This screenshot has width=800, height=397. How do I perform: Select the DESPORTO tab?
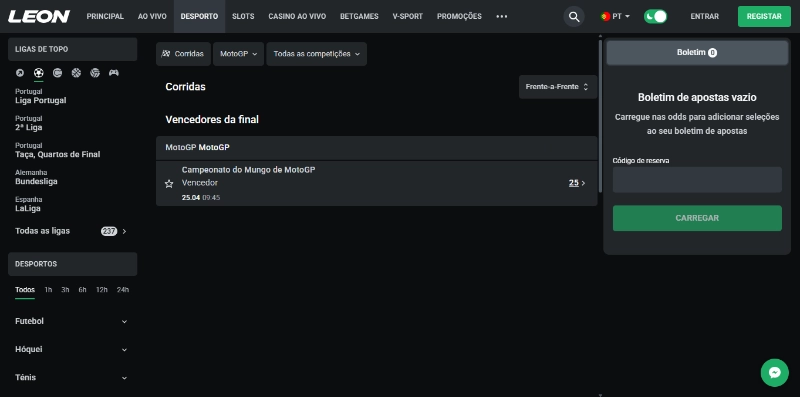point(199,16)
